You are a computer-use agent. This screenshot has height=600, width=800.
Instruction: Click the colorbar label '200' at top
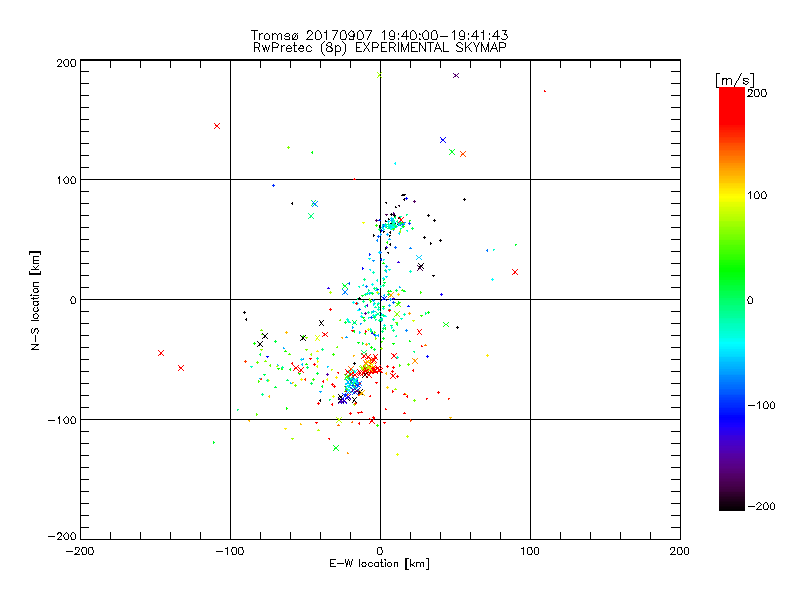[757, 93]
